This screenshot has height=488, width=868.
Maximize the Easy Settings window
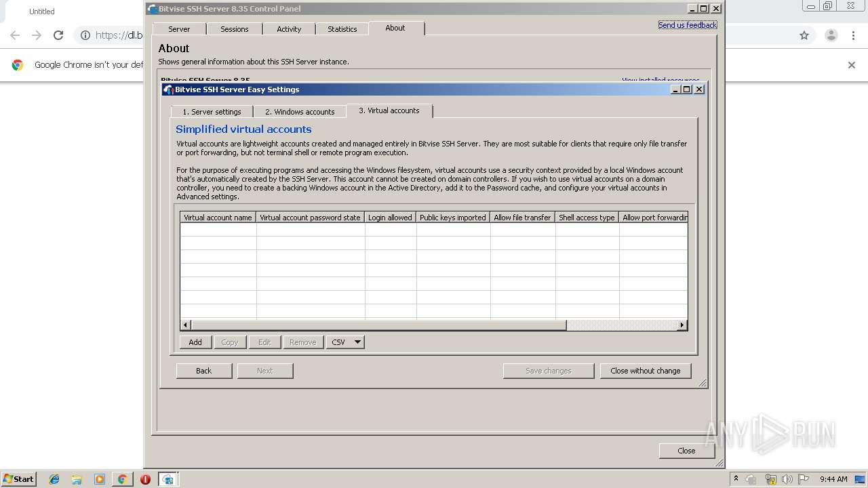coord(687,89)
